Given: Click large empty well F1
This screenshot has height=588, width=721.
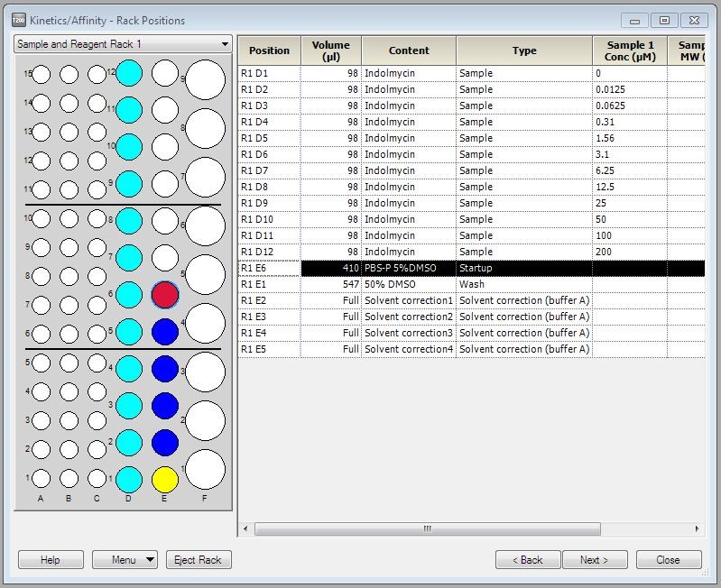Looking at the screenshot, I should [205, 469].
